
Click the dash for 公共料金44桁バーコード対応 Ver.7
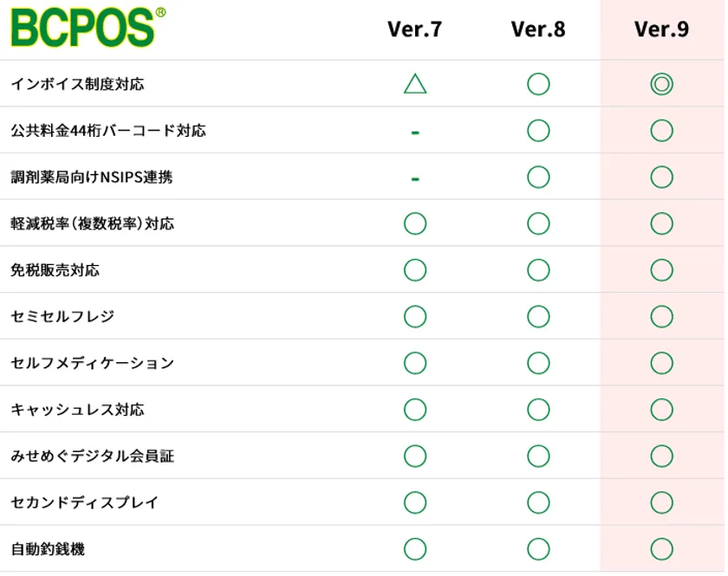tap(415, 132)
